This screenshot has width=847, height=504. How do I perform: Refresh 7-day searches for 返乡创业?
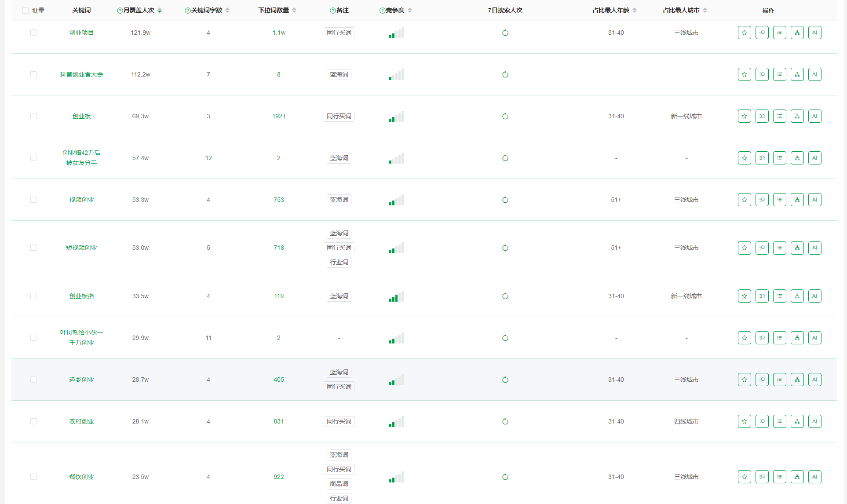505,380
